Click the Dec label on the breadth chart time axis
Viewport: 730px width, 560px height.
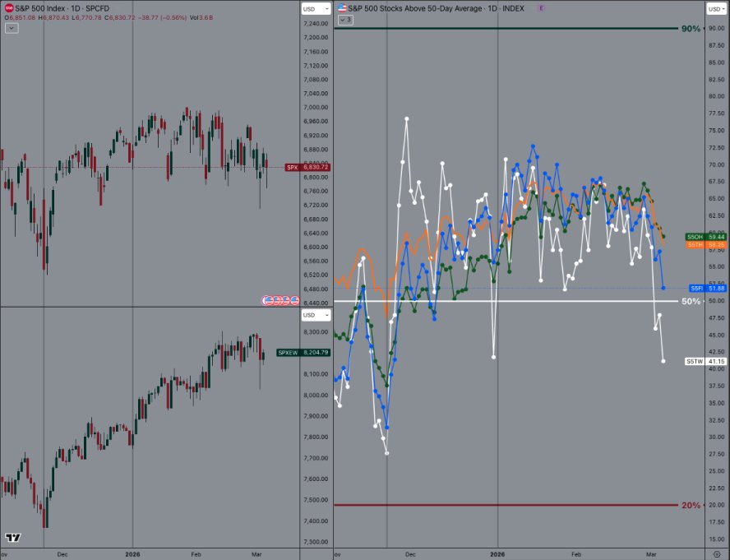coord(410,554)
